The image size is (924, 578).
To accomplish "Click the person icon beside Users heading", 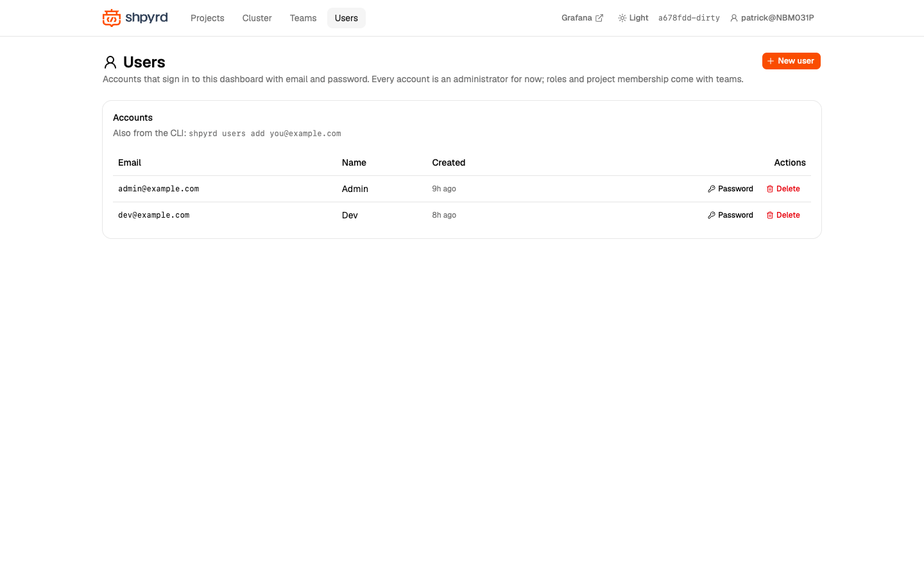I will pyautogui.click(x=110, y=62).
